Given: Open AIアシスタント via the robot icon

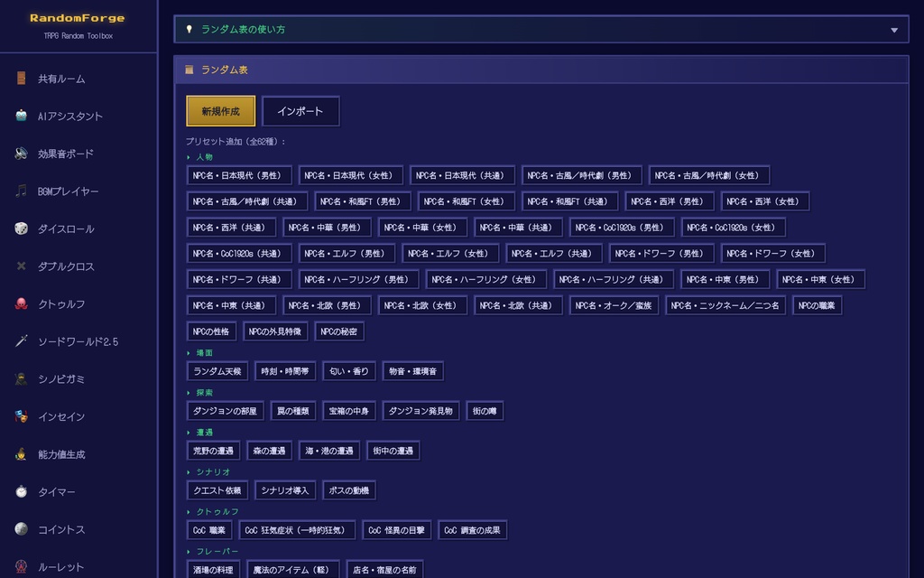Looking at the screenshot, I should (x=20, y=116).
